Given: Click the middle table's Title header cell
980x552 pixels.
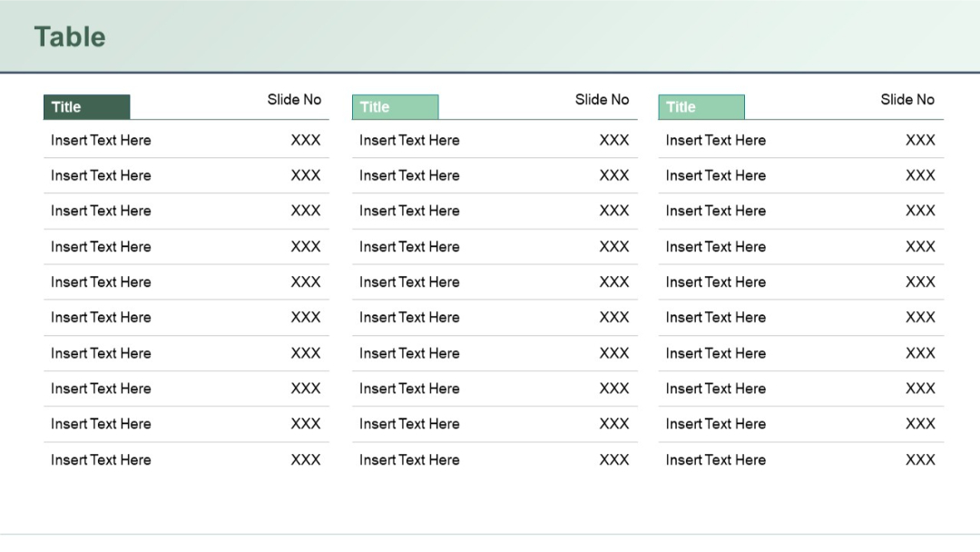Looking at the screenshot, I should 395,107.
